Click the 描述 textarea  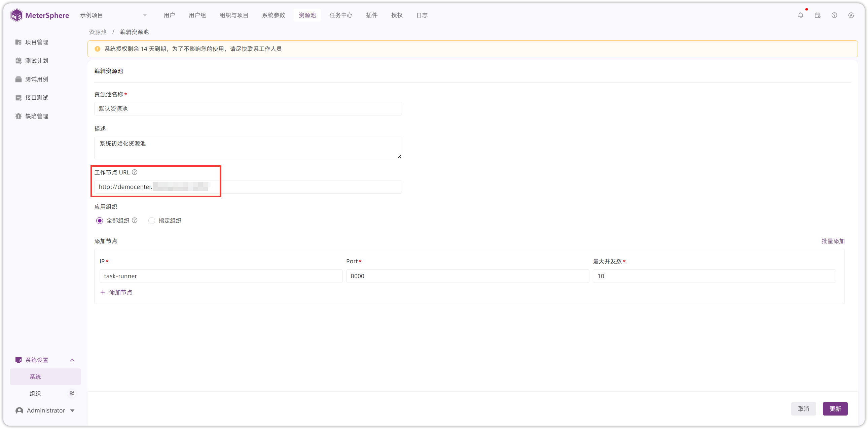click(x=248, y=148)
